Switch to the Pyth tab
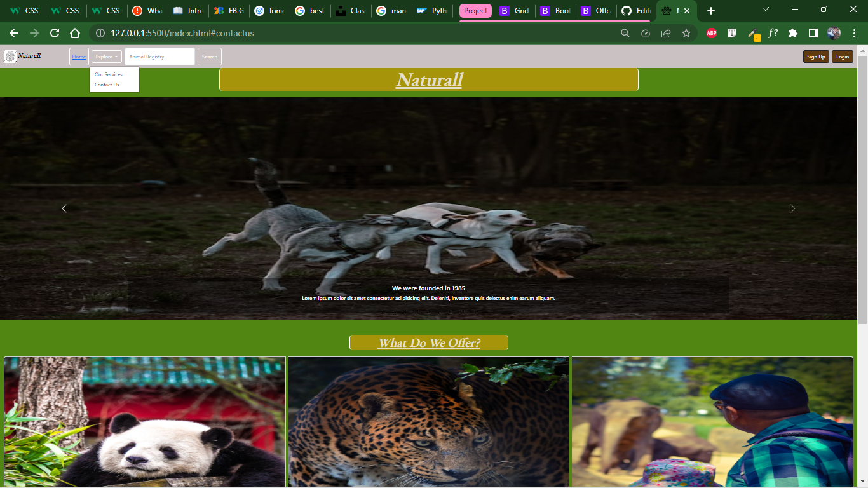Screen dimensions: 868x488 (432, 11)
